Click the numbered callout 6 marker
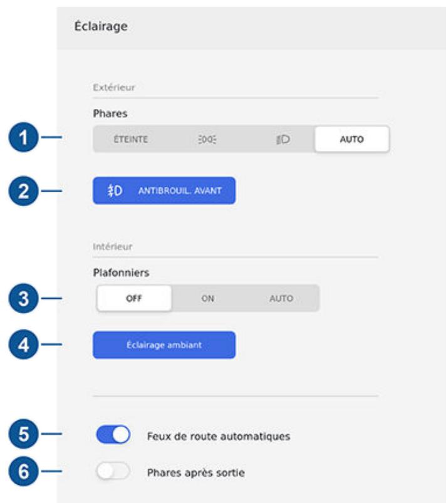The height and width of the screenshot is (503, 448). point(23,471)
